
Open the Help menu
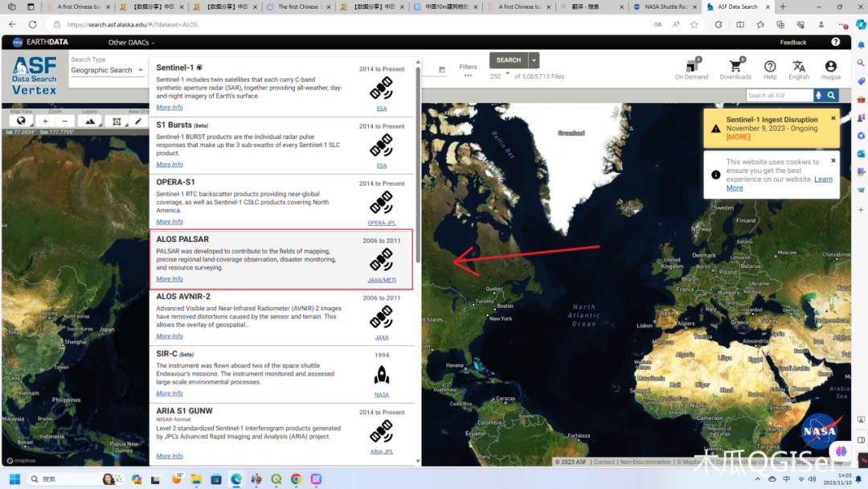tap(769, 69)
